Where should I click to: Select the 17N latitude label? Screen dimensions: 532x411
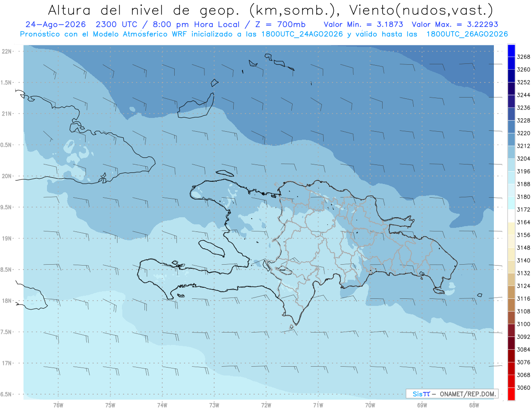click(x=7, y=363)
